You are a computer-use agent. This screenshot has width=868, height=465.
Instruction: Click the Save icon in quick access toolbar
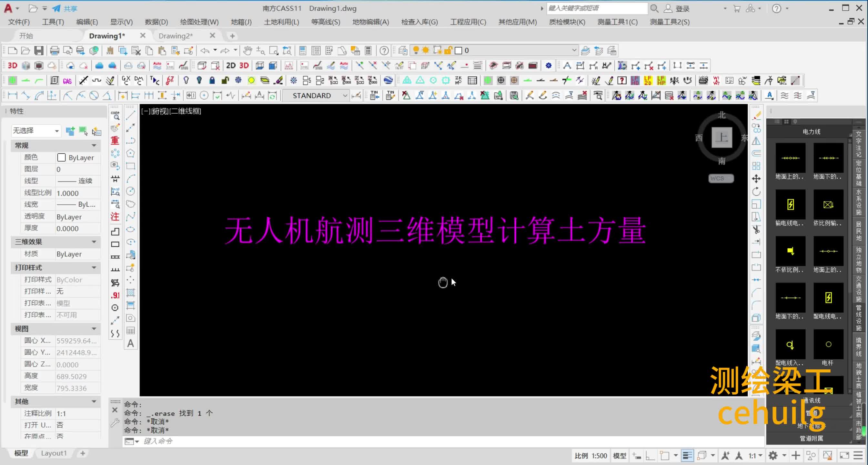[39, 50]
